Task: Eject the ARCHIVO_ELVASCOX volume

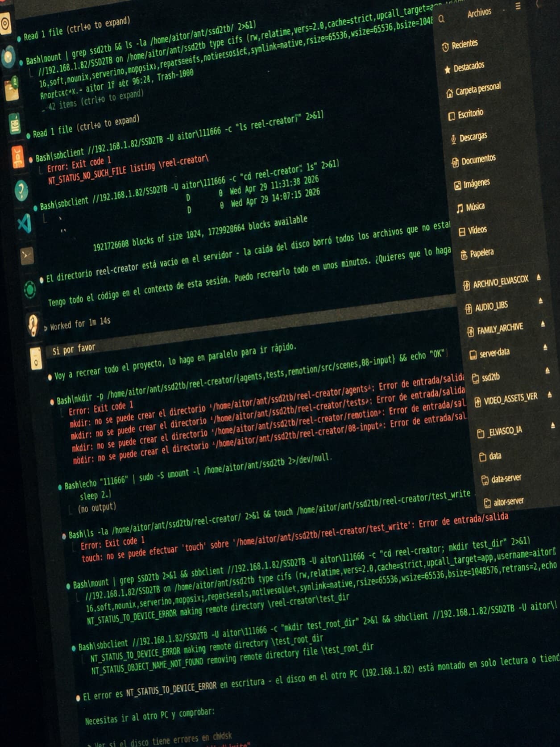Action: pyautogui.click(x=539, y=278)
